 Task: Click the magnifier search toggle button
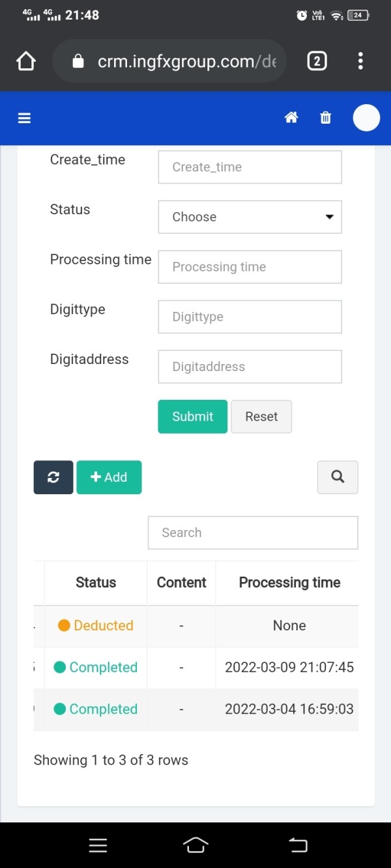(338, 477)
